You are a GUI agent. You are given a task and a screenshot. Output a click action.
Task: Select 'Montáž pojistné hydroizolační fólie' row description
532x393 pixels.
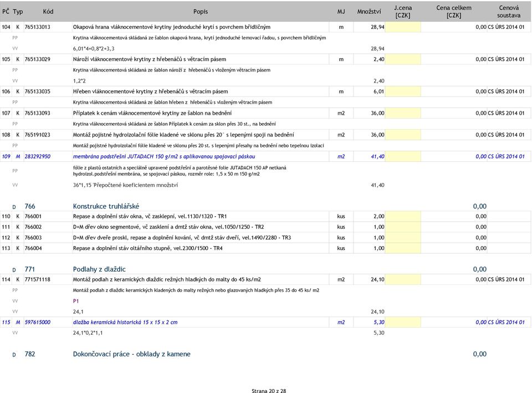pyautogui.click(x=183, y=135)
